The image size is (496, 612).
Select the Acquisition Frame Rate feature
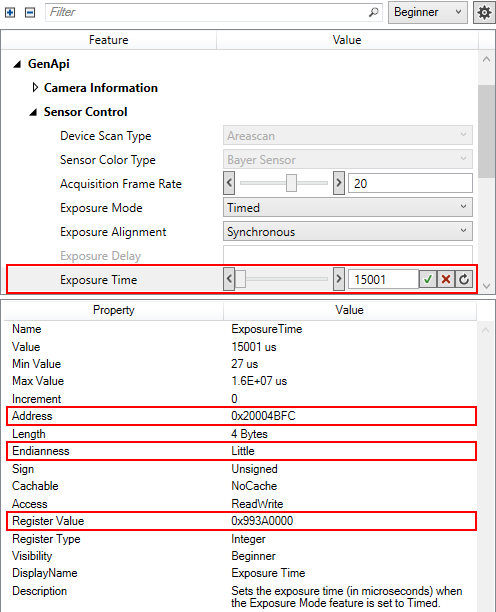pos(121,183)
